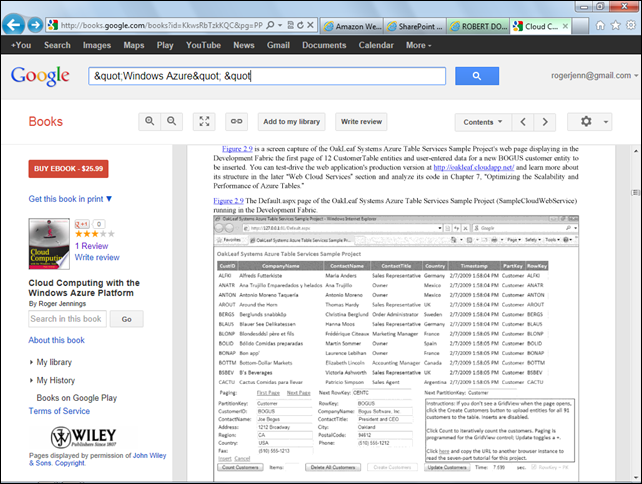This screenshot has width=642, height=484.
Task: Click the compatibility view icon in address bar
Action: [x=290, y=25]
